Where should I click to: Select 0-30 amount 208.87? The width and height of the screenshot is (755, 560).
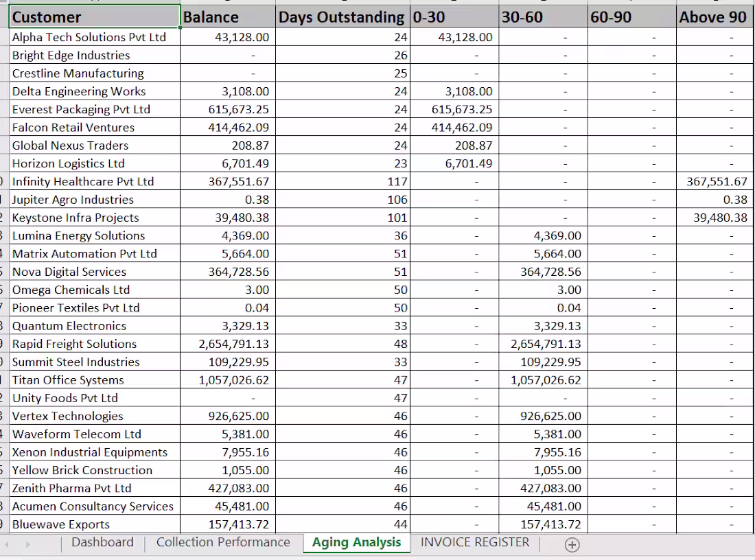pyautogui.click(x=454, y=145)
